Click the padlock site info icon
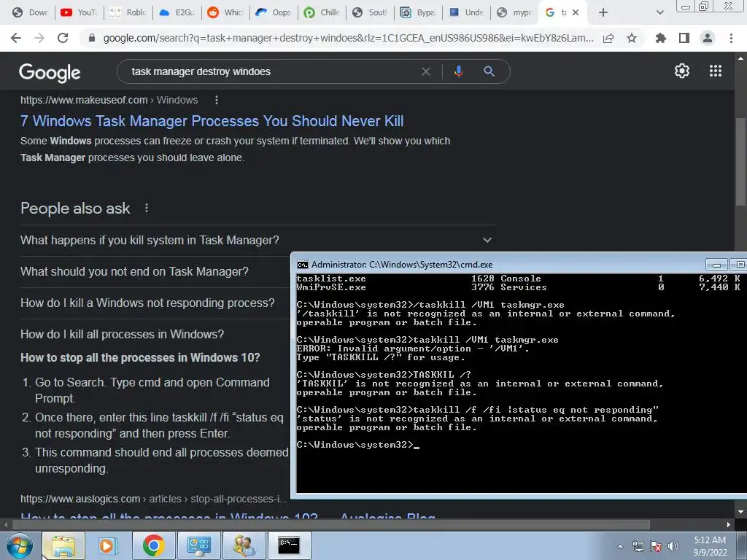The image size is (747, 560). 91,38
